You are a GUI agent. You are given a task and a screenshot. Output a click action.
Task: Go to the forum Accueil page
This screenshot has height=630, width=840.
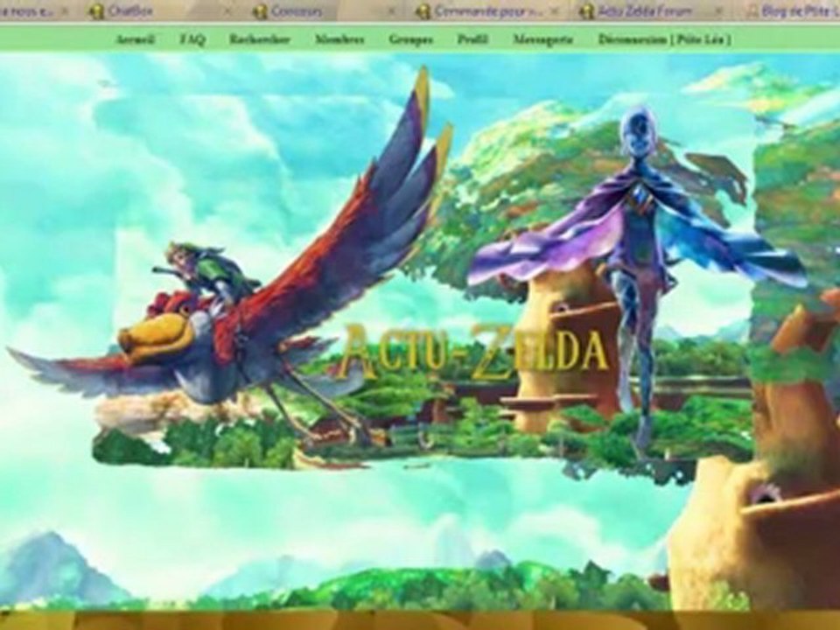click(136, 39)
